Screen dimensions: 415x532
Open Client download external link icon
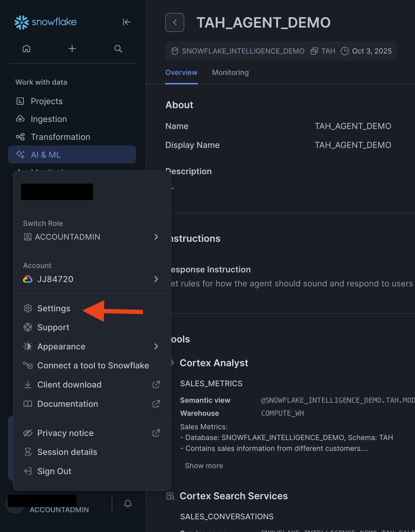[156, 385]
